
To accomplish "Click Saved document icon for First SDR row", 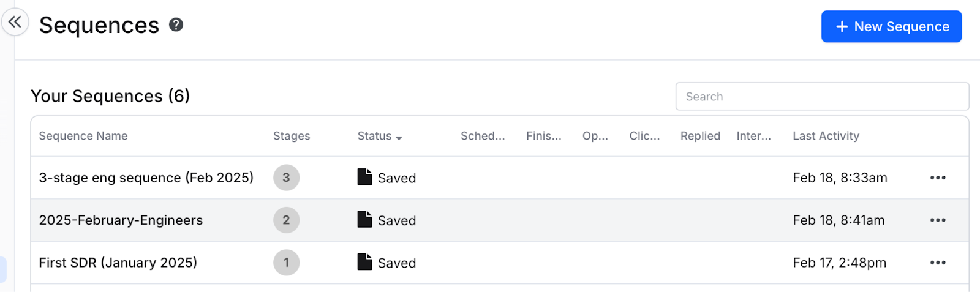I will coord(364,262).
